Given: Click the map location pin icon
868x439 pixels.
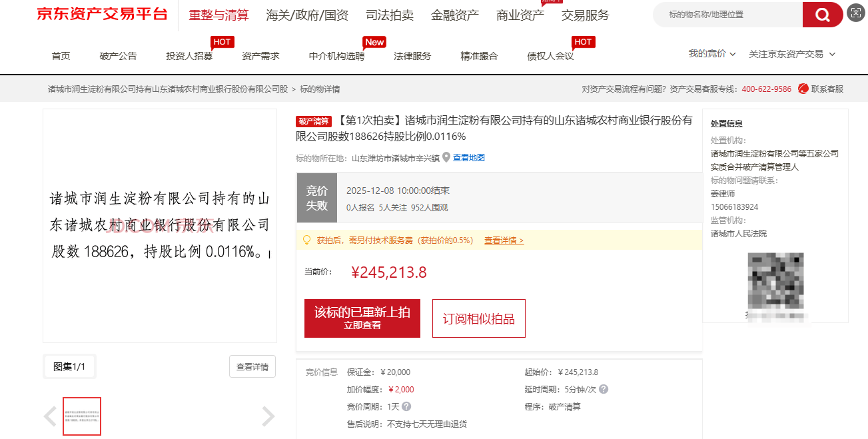Looking at the screenshot, I should tap(446, 157).
